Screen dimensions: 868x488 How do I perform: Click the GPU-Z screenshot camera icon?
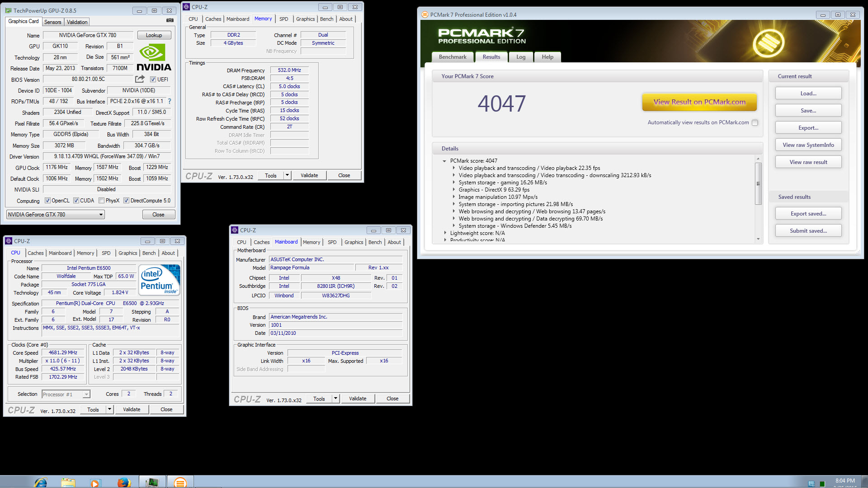click(x=170, y=20)
